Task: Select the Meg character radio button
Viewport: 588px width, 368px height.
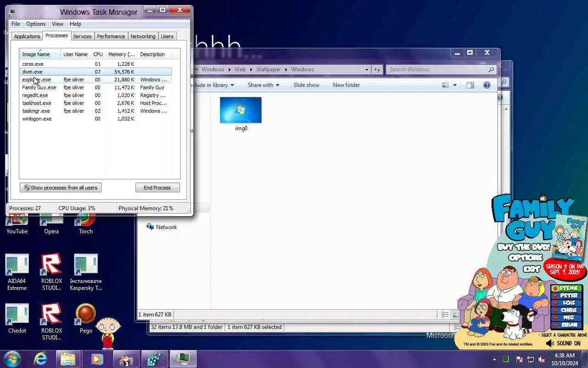Action: (x=555, y=318)
